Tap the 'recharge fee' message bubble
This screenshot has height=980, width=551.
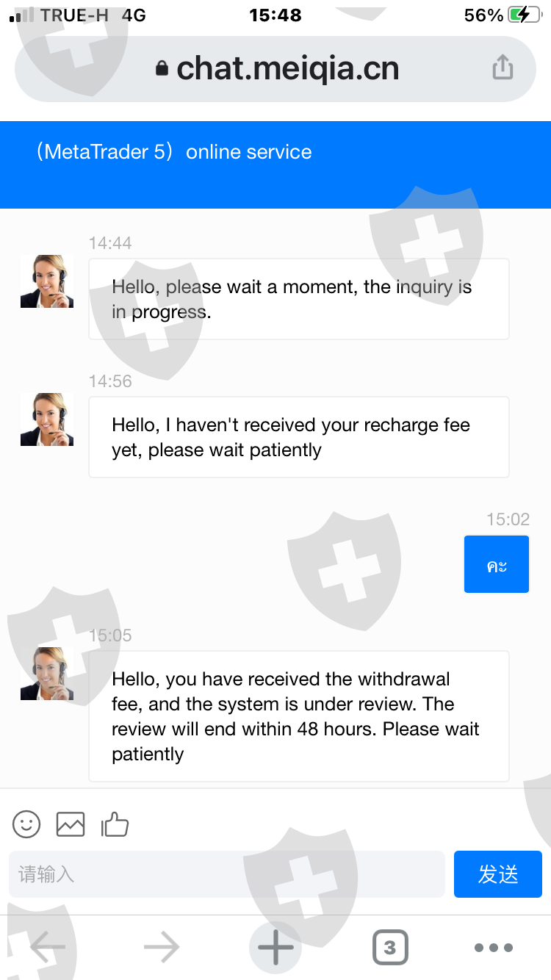tap(298, 437)
